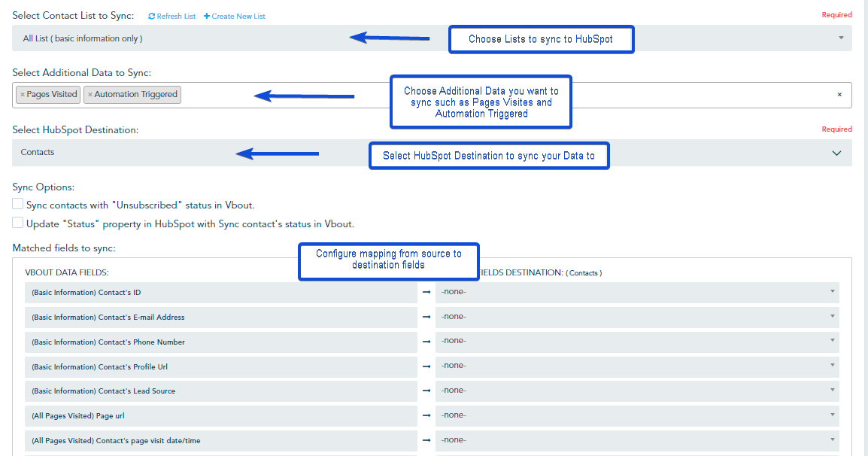
Task: Click the Create New List link
Action: click(x=234, y=16)
